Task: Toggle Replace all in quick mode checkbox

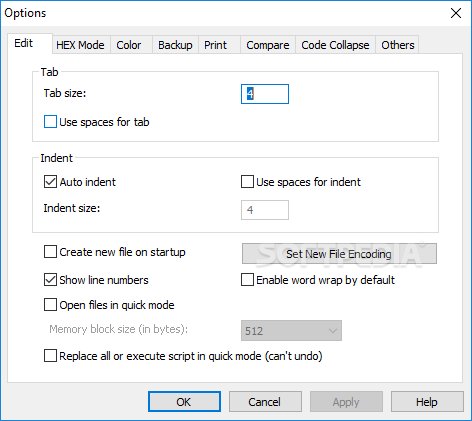Action: tap(50, 356)
